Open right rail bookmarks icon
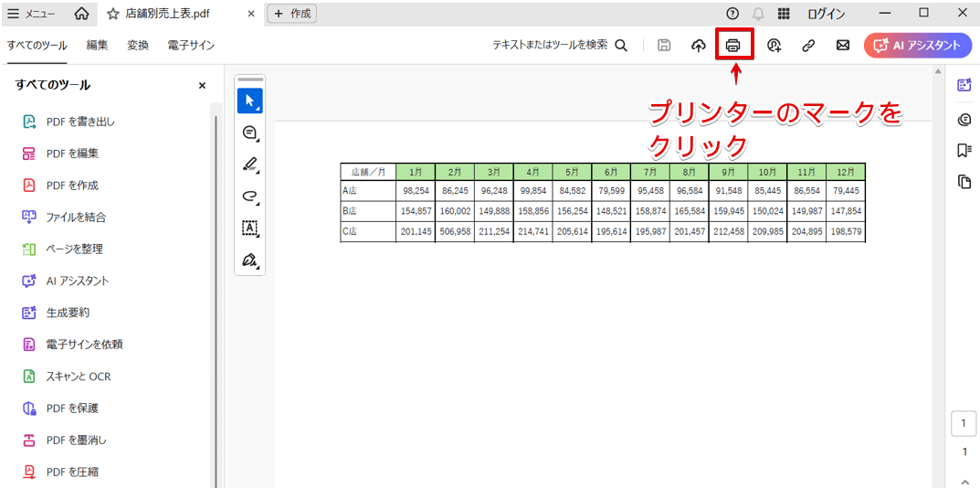The image size is (980, 488). (x=964, y=150)
